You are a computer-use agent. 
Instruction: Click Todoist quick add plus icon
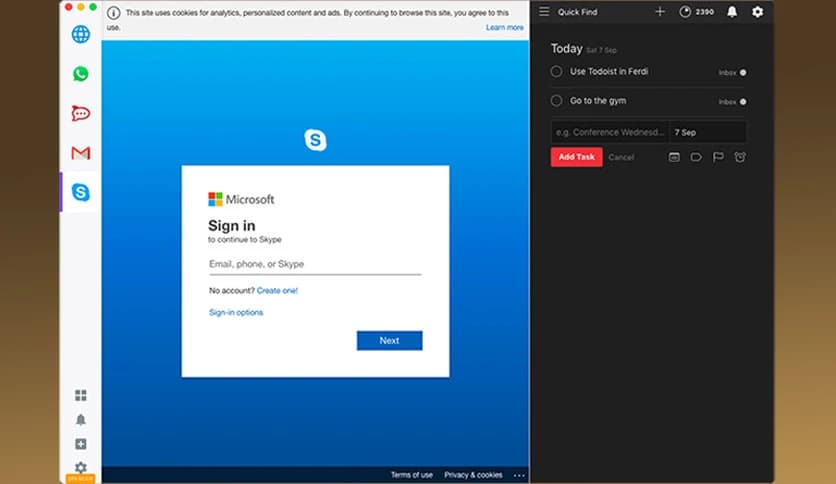[x=660, y=11]
